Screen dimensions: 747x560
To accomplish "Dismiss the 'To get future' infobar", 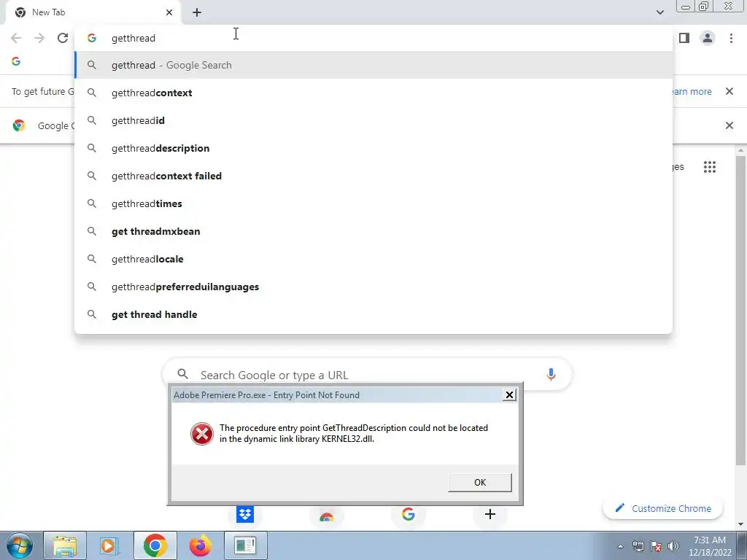I will [x=729, y=91].
